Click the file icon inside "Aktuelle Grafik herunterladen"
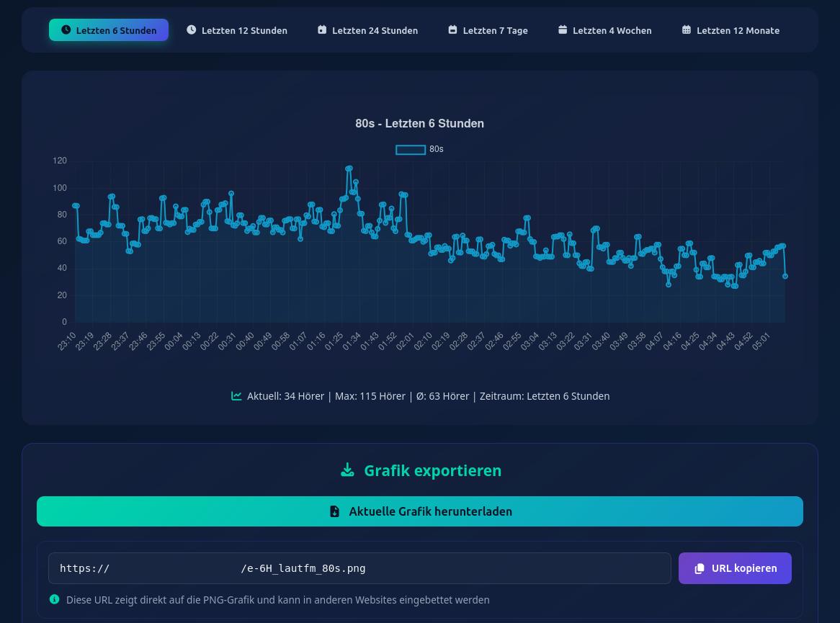 (335, 511)
